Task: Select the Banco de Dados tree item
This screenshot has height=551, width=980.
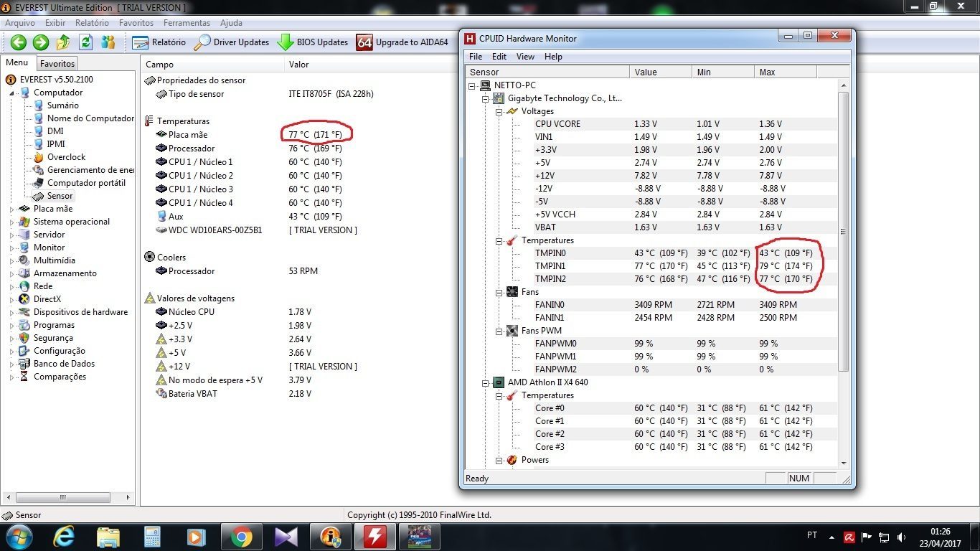Action: point(64,364)
